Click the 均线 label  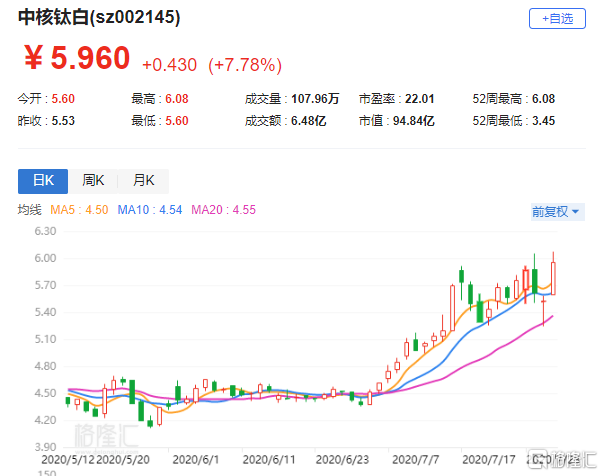[x=29, y=210]
